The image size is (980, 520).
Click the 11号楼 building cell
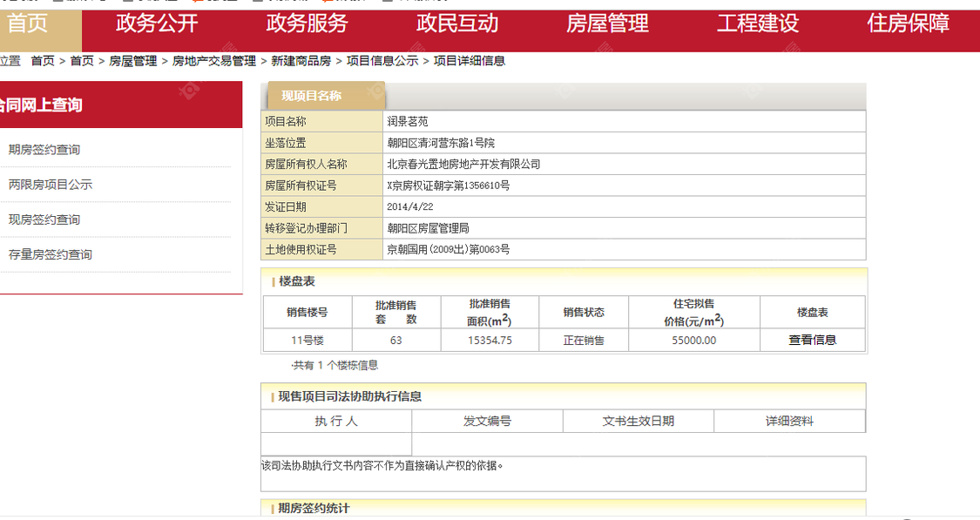click(x=308, y=341)
